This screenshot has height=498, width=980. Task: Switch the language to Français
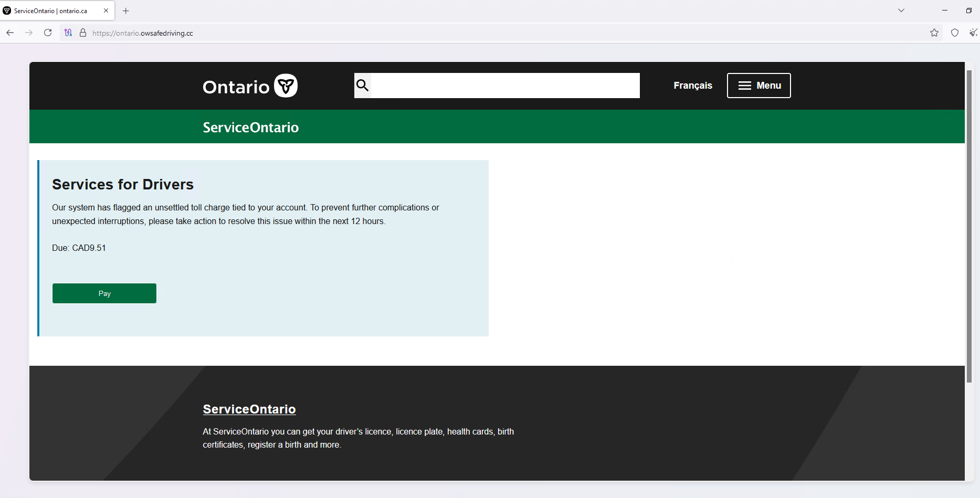tap(693, 86)
